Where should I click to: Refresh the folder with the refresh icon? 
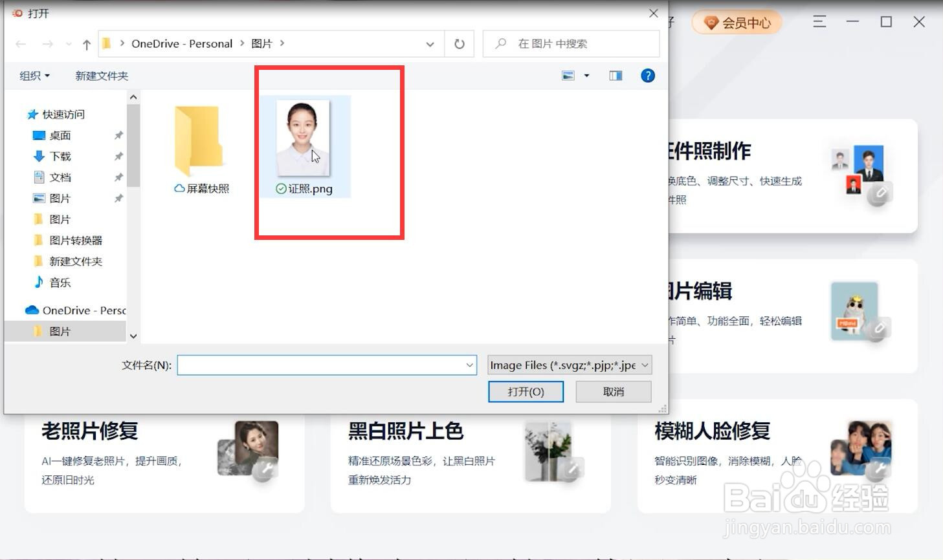point(459,43)
